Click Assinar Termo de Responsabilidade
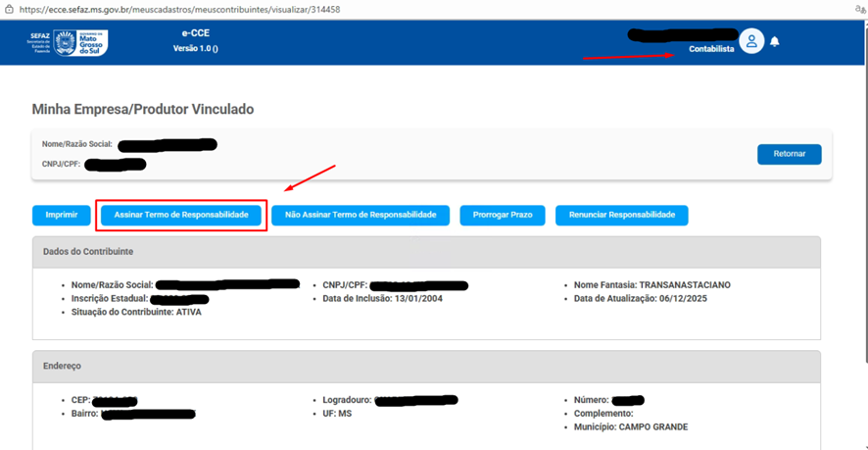868x450 pixels. coord(181,215)
